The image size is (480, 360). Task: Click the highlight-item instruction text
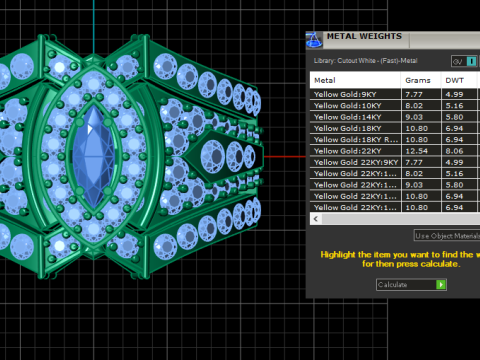click(400, 259)
